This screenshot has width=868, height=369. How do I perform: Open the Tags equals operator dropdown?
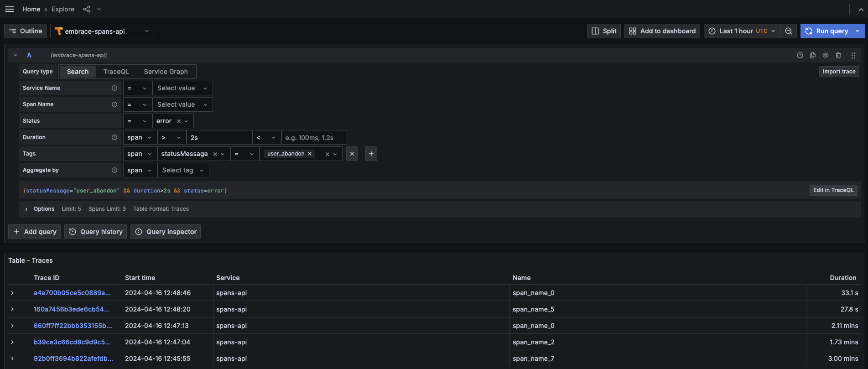pyautogui.click(x=245, y=154)
